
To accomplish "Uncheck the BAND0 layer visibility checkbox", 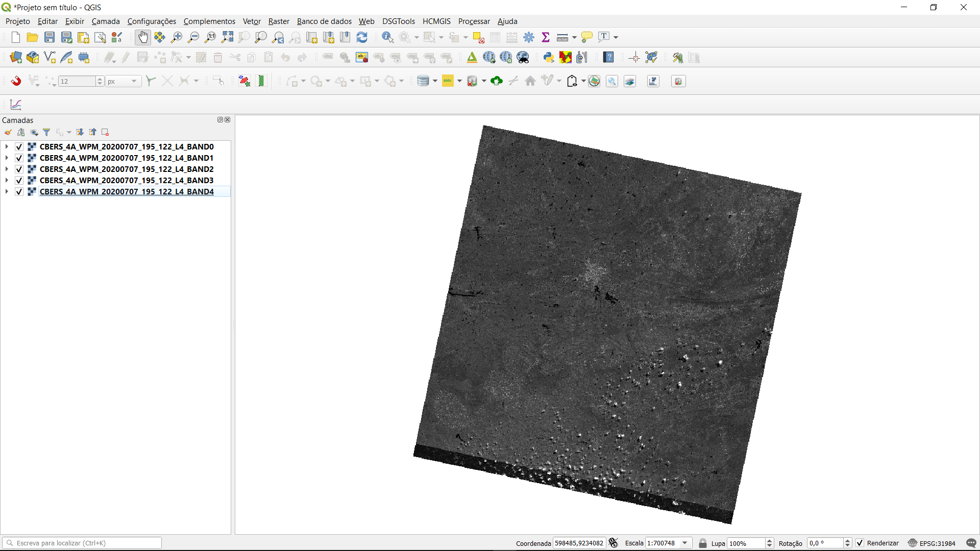I will (19, 147).
